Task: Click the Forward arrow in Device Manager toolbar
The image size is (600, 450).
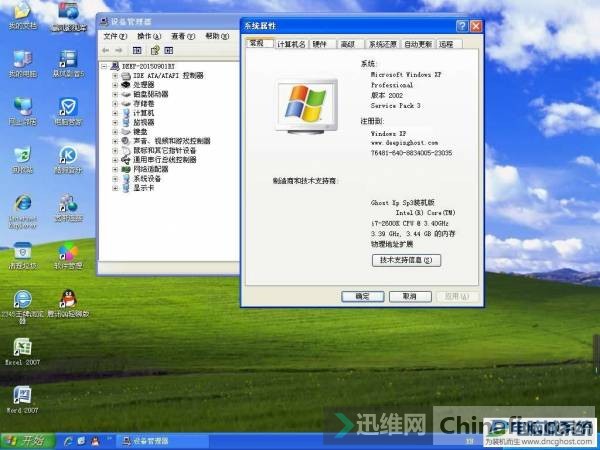Action: (119, 51)
